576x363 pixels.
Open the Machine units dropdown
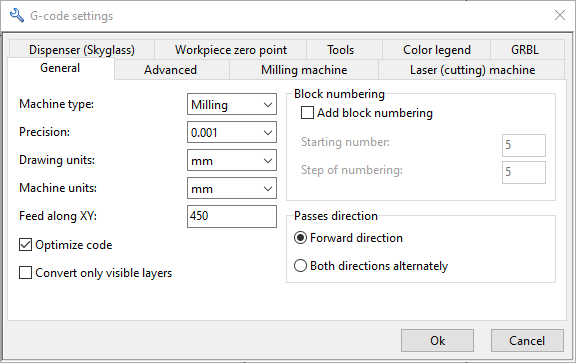[x=232, y=188]
